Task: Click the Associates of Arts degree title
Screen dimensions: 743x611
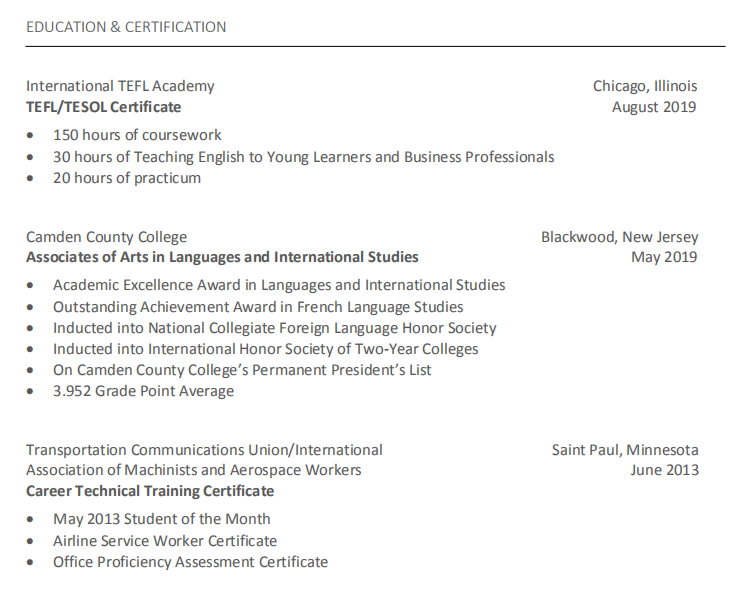Action: click(x=222, y=257)
